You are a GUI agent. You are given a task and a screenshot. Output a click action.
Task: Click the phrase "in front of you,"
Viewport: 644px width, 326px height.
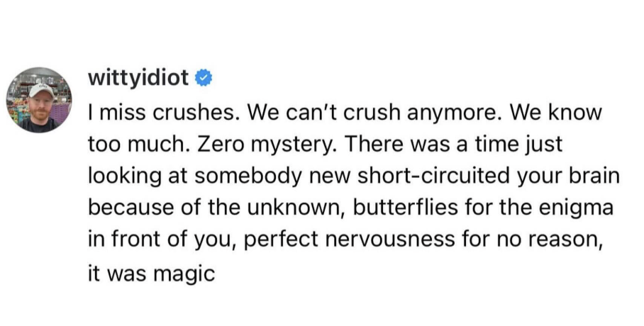coord(162,240)
